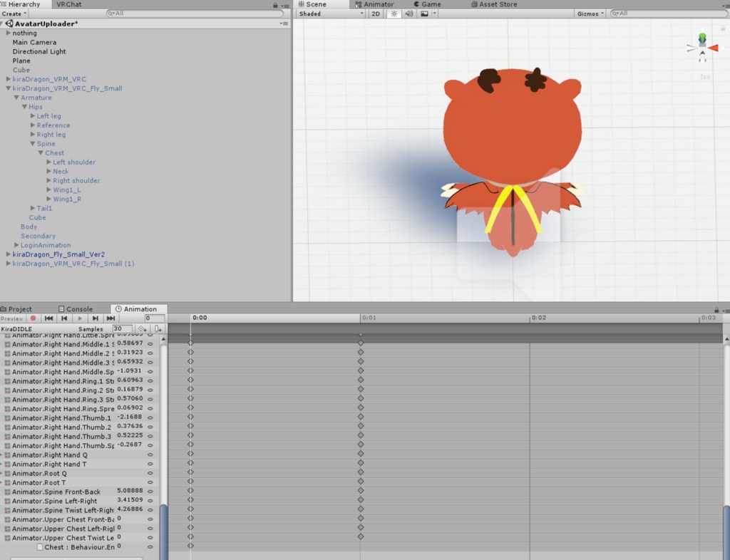Enable animation recording mode
Image resolution: width=730 pixels, height=560 pixels.
point(33,318)
